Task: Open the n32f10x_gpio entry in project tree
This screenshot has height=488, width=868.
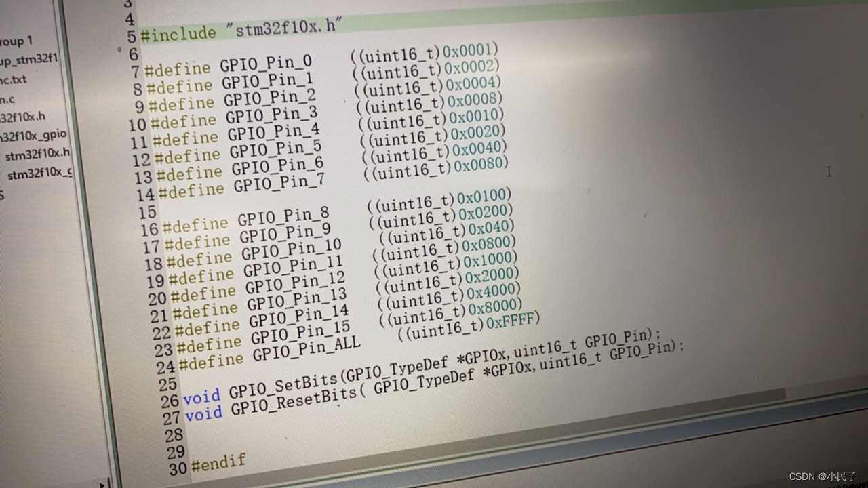Action: point(33,135)
